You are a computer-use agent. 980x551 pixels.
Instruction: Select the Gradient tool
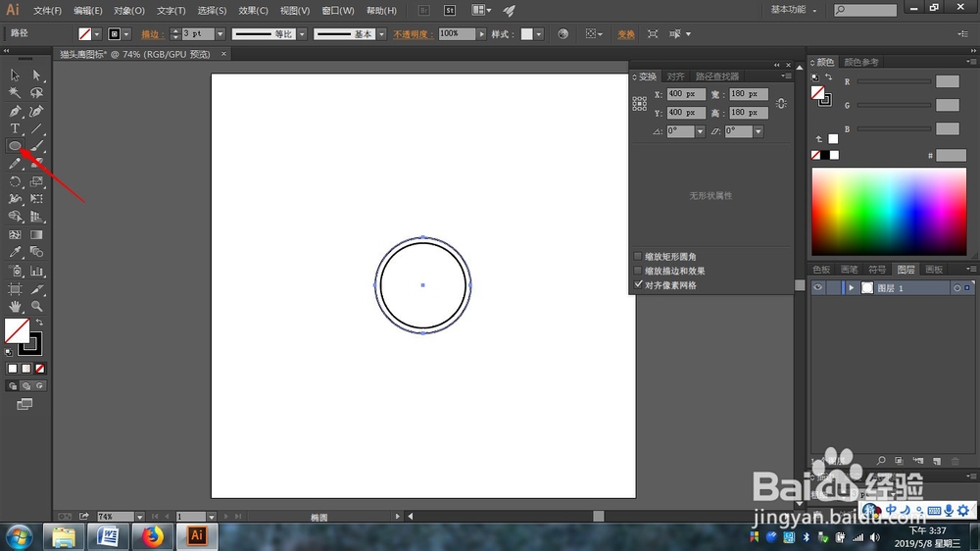(x=36, y=235)
